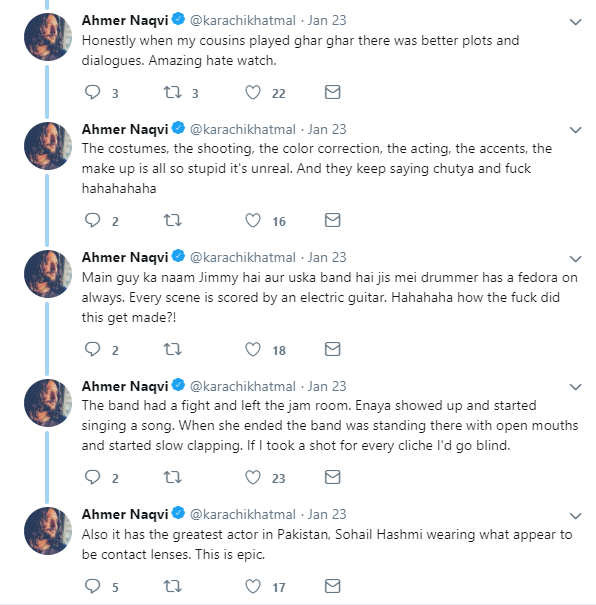
Task: Open the Jan 23 timestamp on Jimmy tweet
Action: (x=327, y=257)
